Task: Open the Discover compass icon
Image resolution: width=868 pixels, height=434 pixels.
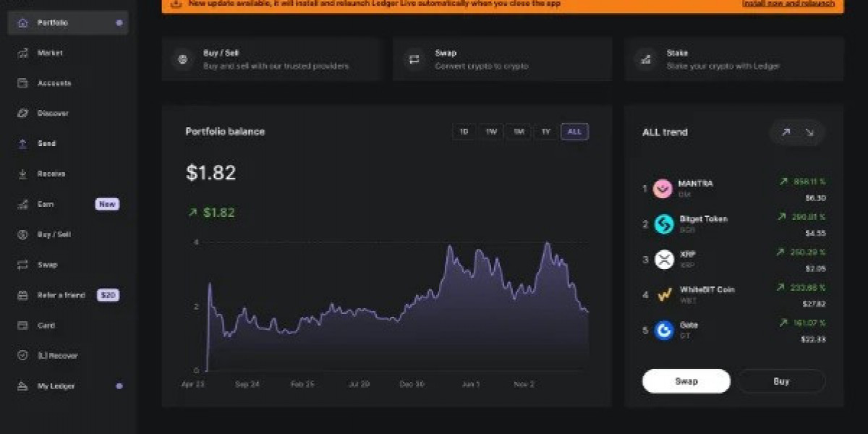Action: (22, 114)
